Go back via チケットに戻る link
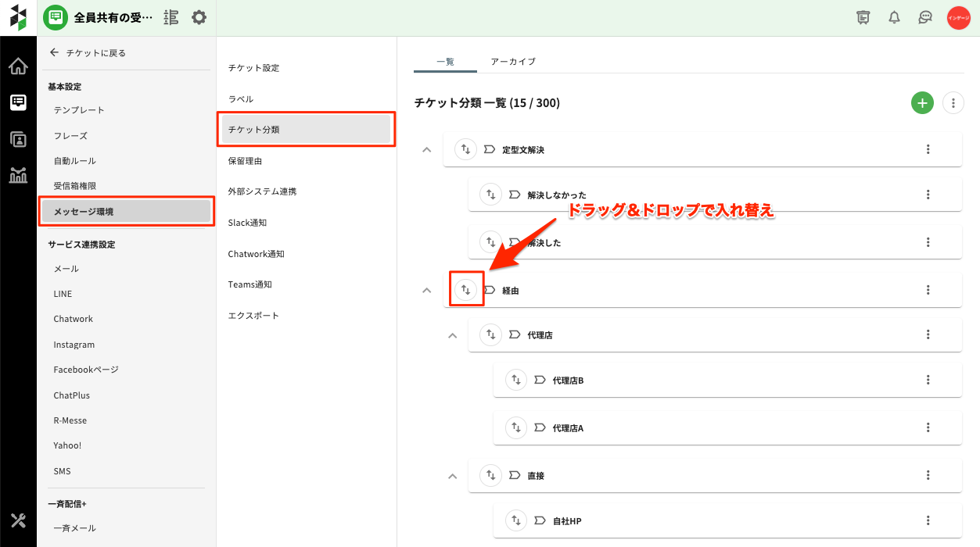 (88, 53)
